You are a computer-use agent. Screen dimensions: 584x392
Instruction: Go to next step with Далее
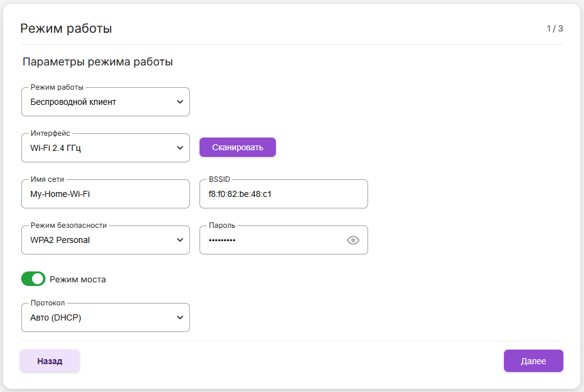click(x=533, y=361)
